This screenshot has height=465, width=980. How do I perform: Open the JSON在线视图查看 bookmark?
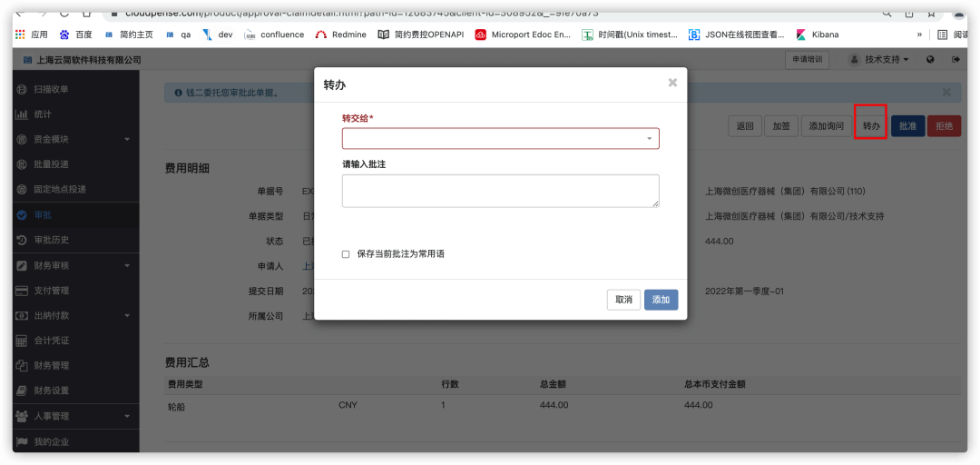tap(737, 35)
